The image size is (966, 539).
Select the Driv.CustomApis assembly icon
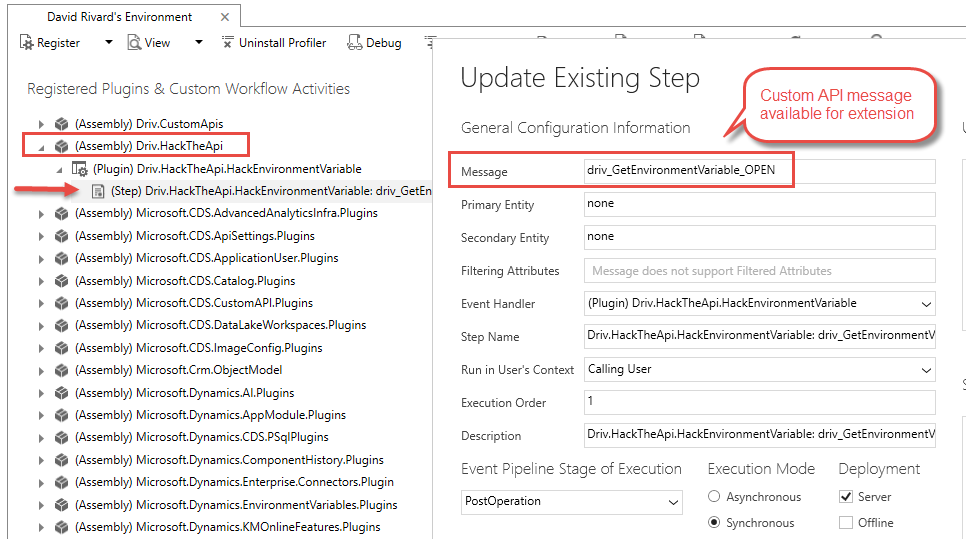coord(62,124)
